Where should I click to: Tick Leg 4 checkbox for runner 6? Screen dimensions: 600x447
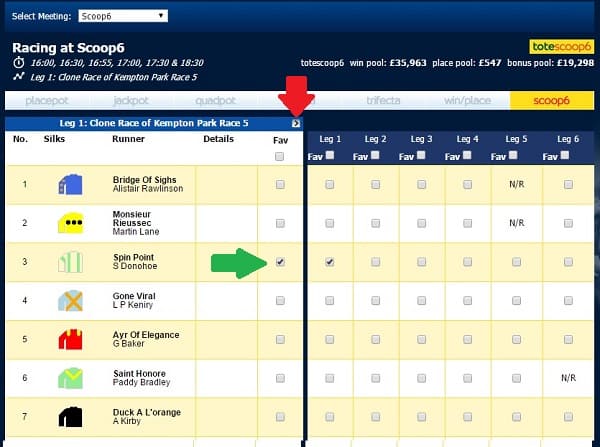click(467, 378)
